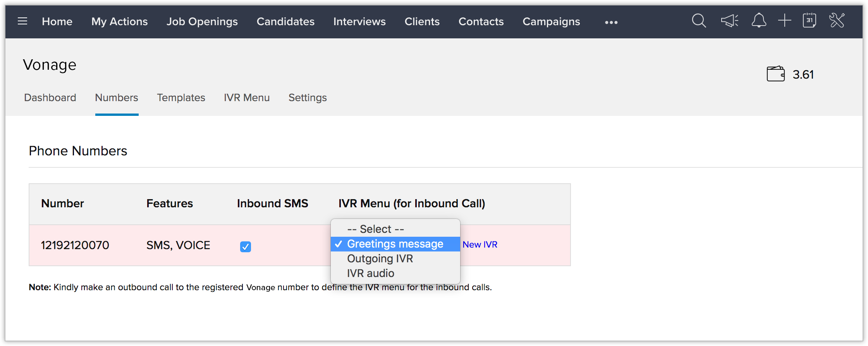Go to Job Openings module
The width and height of the screenshot is (868, 346).
pos(202,22)
